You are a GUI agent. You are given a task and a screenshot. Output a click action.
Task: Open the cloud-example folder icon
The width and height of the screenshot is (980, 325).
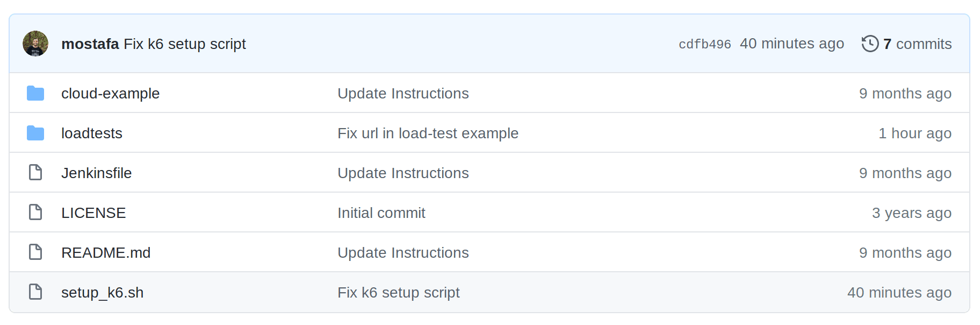(x=35, y=93)
